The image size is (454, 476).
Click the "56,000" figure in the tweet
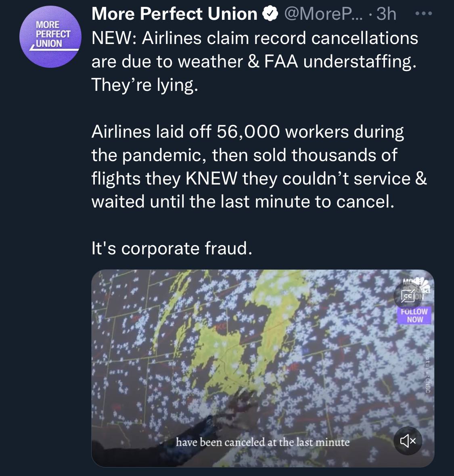point(248,132)
